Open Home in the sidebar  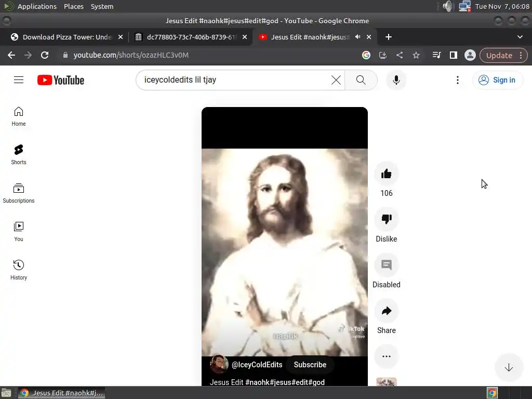pos(19,116)
